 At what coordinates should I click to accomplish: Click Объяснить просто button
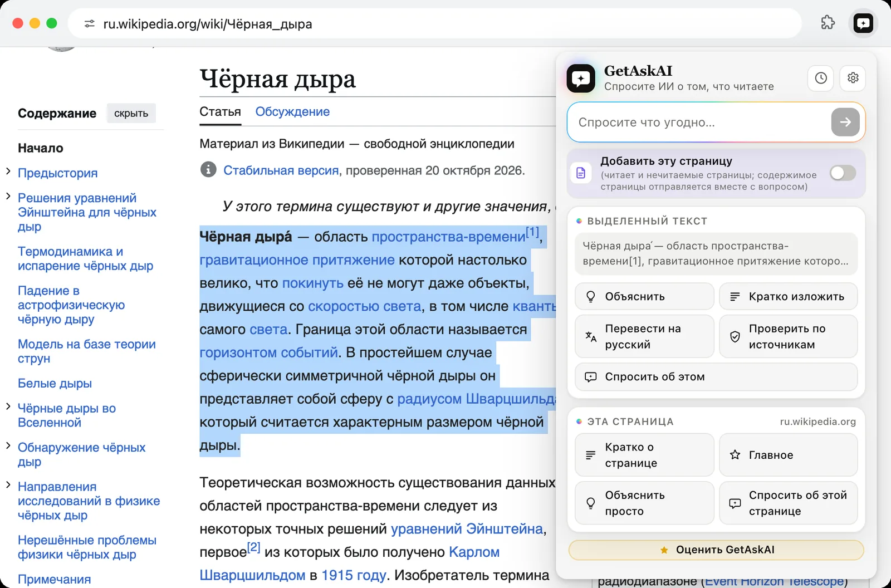click(644, 503)
